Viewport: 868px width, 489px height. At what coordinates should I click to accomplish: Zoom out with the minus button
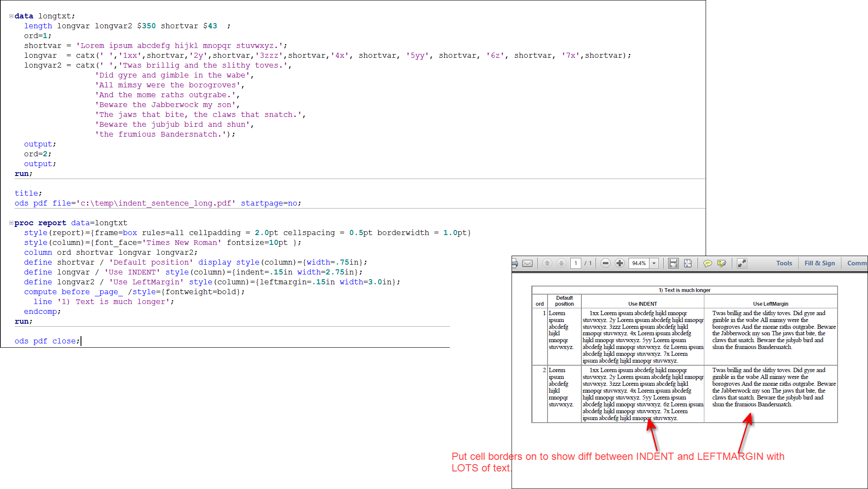point(605,263)
